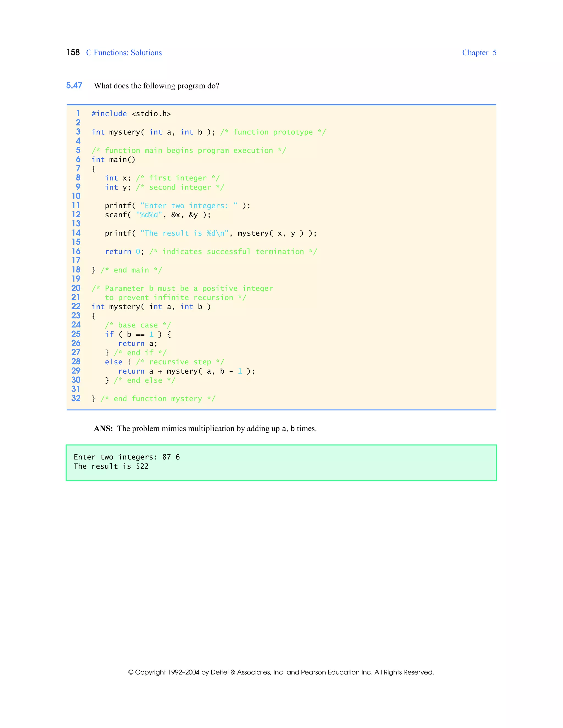
Task: Click the 'int y;' declaration line
Action: (164, 187)
